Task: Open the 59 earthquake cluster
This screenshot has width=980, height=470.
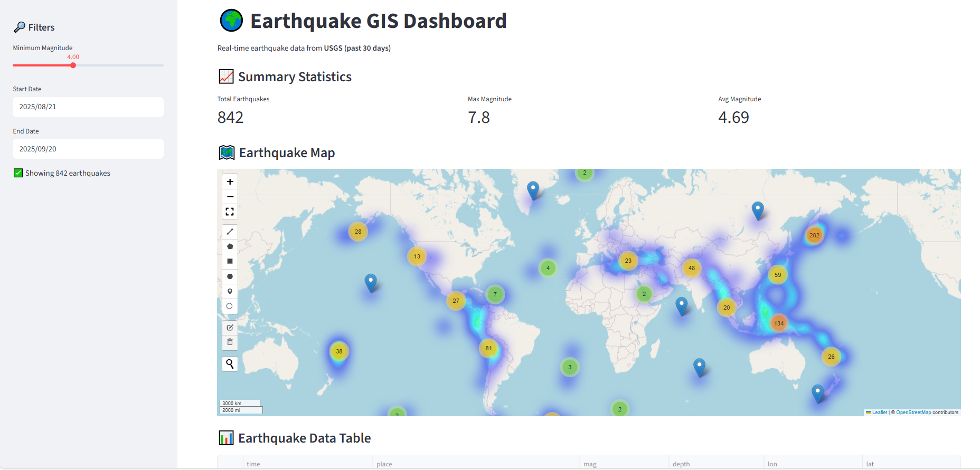Action: [778, 275]
